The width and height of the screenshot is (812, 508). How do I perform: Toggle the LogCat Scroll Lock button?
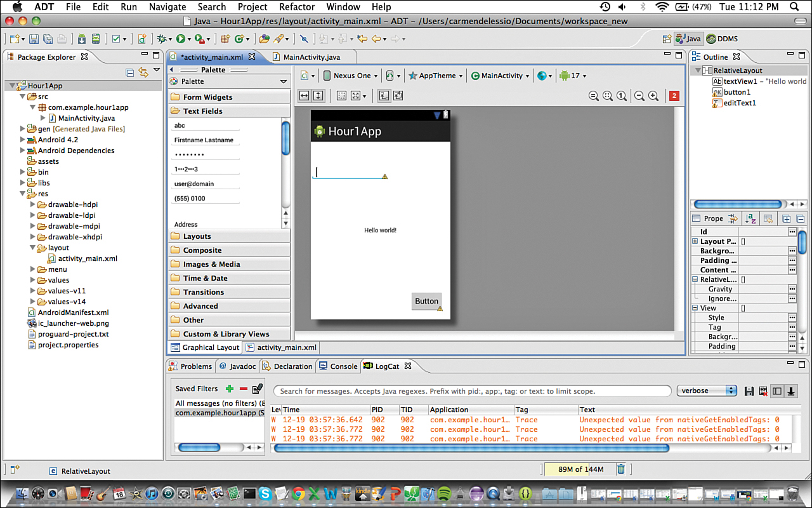coord(791,391)
